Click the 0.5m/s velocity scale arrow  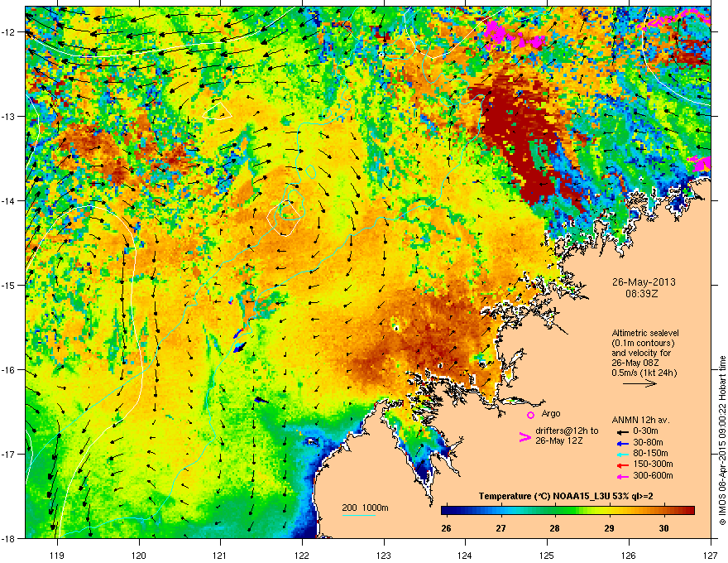(639, 383)
